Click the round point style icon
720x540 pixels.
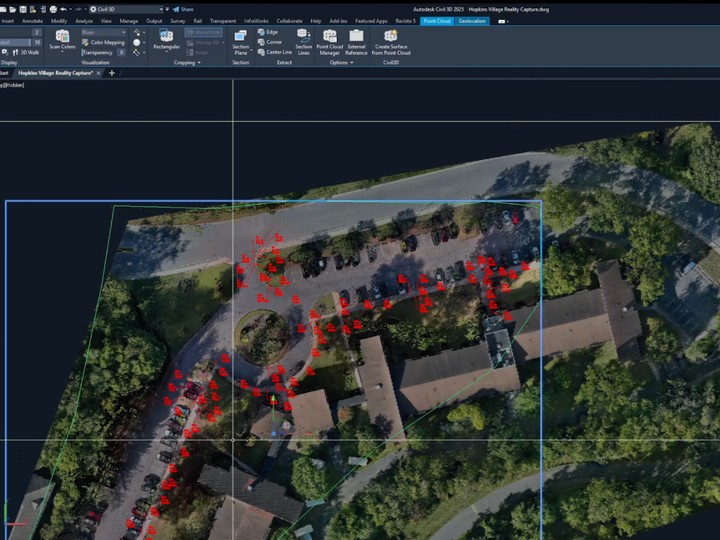137,43
